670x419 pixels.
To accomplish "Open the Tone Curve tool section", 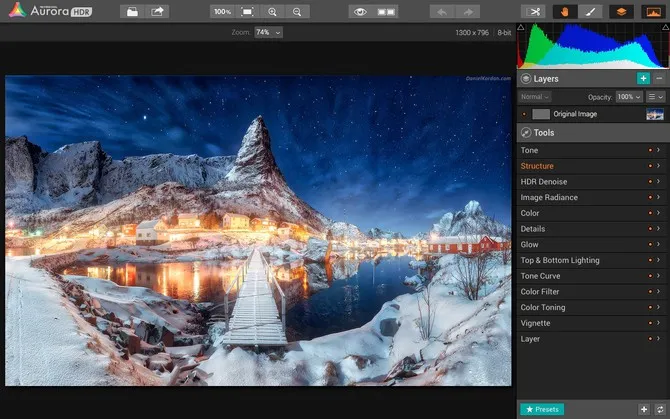I will point(541,276).
